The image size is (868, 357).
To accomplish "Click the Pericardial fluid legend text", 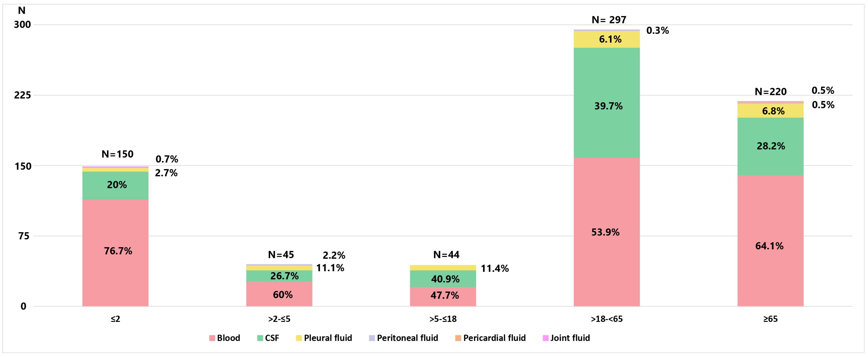I will [494, 338].
